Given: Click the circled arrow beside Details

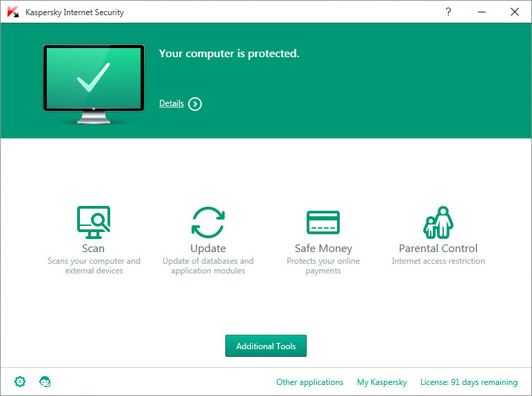Looking at the screenshot, I should (x=195, y=104).
